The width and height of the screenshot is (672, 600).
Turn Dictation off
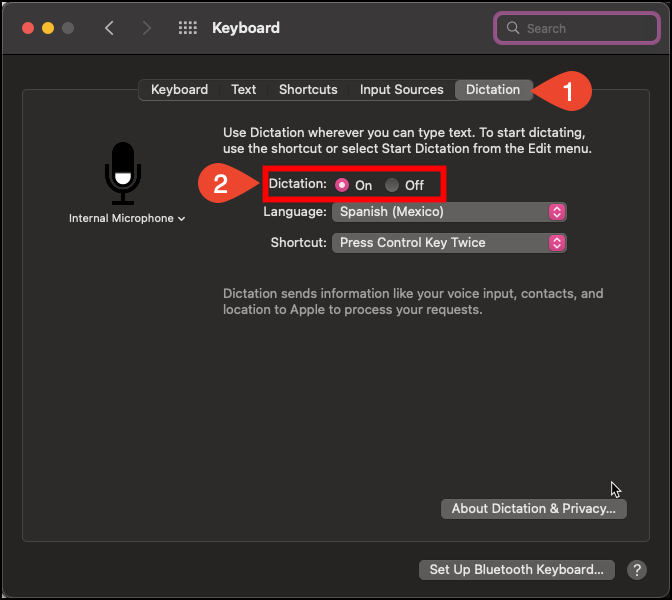tap(392, 185)
